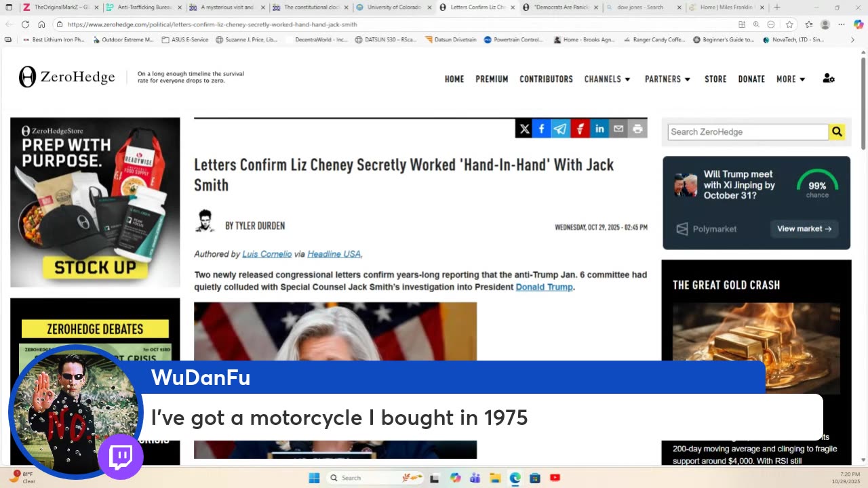
Task: Open File Explorer from taskbar
Action: (x=495, y=478)
